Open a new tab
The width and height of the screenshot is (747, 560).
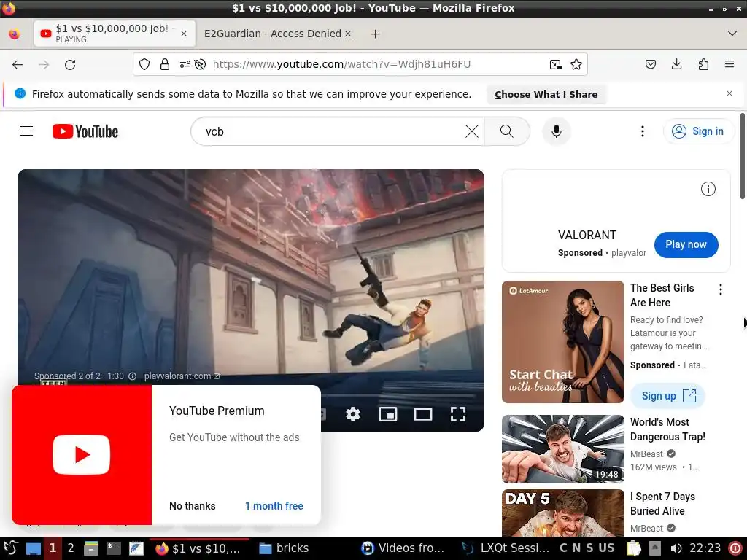click(376, 34)
